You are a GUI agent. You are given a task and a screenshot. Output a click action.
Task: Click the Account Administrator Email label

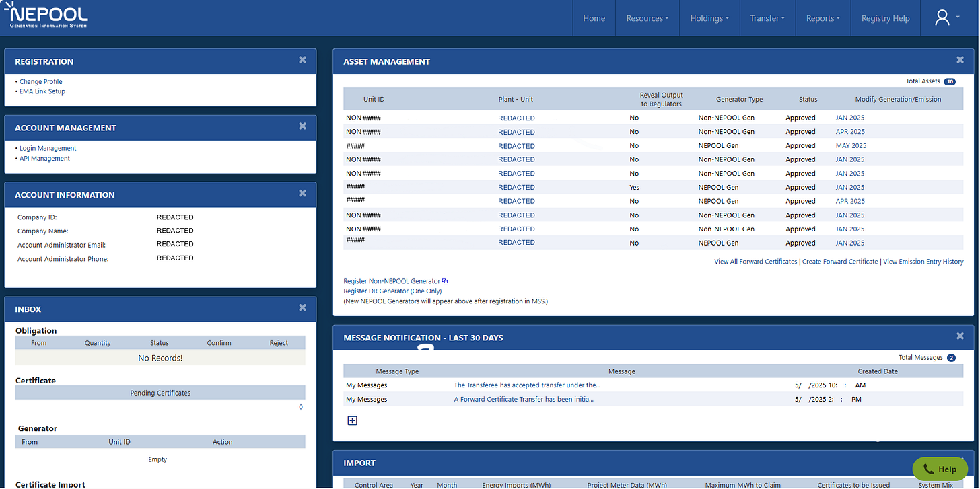tap(61, 245)
